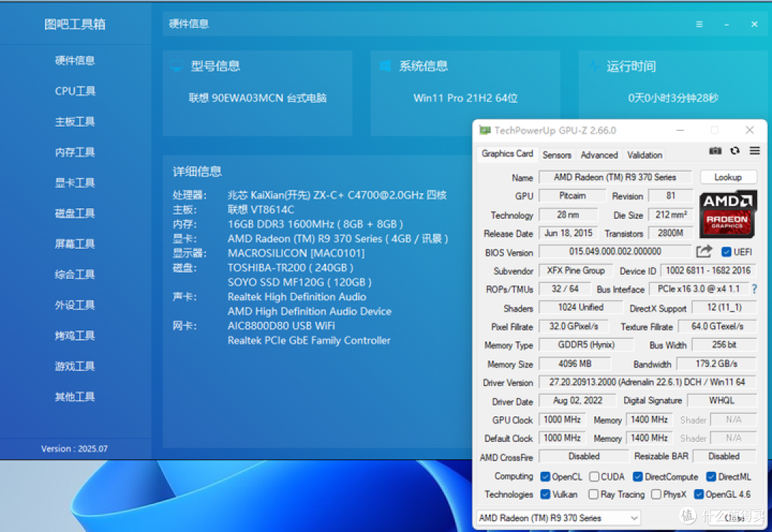Click the Bus Interface question mark
The width and height of the screenshot is (772, 532).
coord(754,289)
